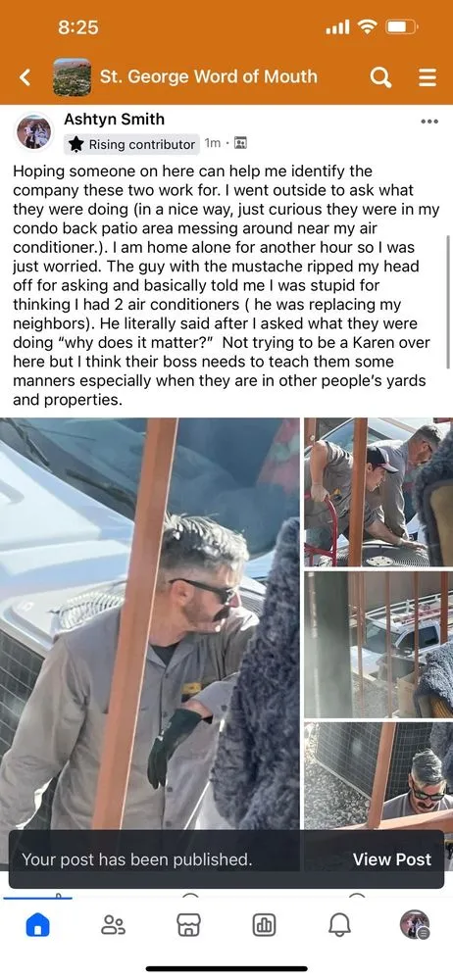
Task: Open the photo of two workers at AC unit
Action: [x=378, y=492]
